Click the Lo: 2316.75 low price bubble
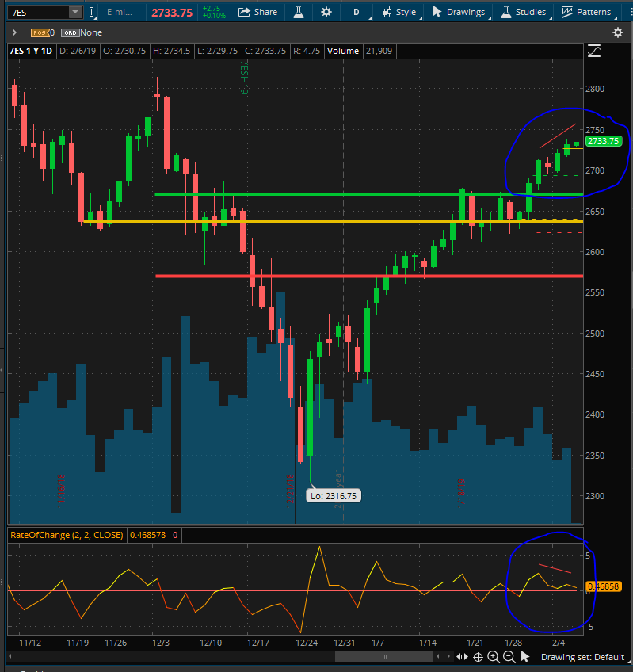 334,496
